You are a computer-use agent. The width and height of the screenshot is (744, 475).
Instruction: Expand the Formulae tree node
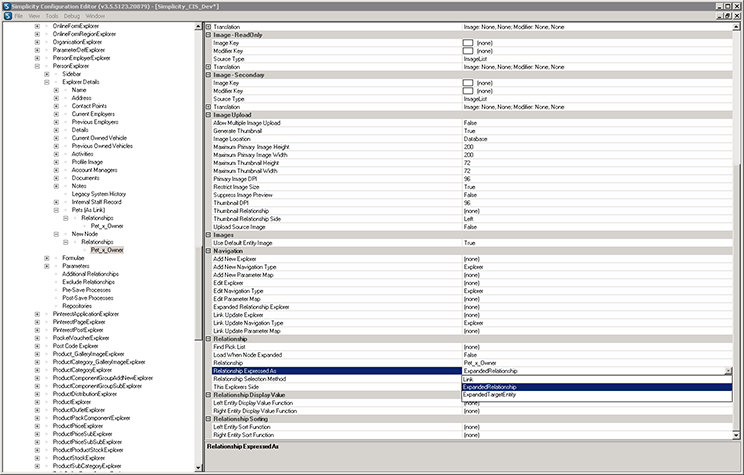click(46, 258)
